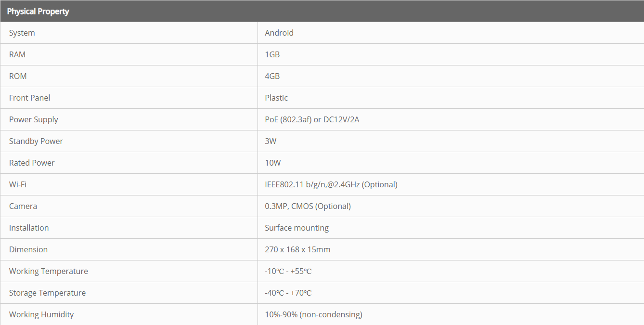Click the Wi-Fi row label
This screenshot has width=644, height=325.
(x=18, y=184)
